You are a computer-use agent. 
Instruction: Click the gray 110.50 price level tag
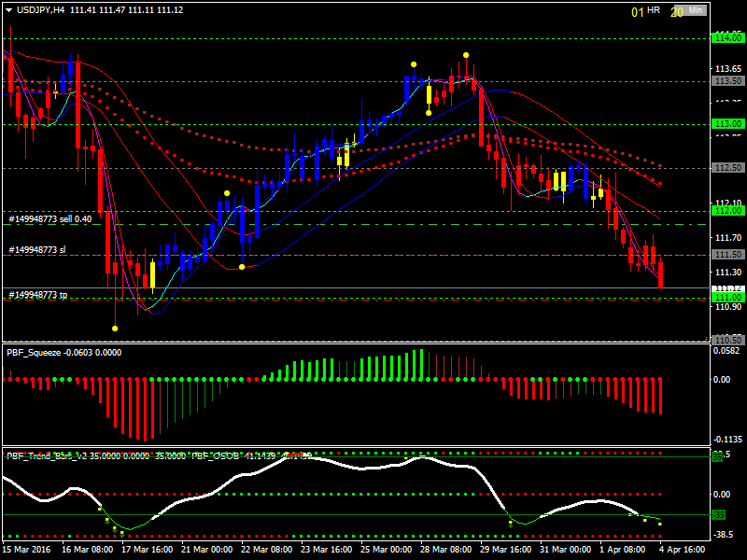[727, 340]
